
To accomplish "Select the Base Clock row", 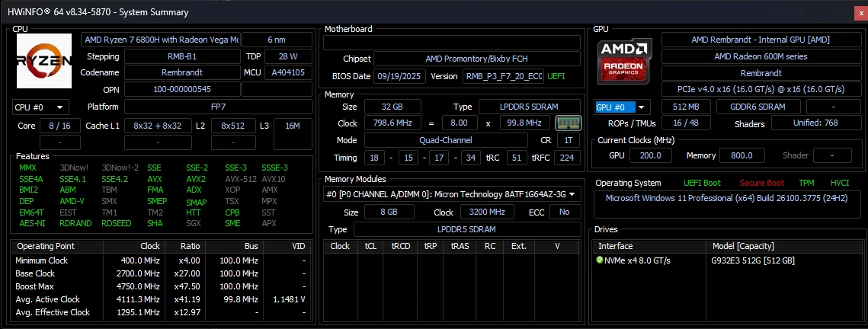I will (161, 273).
